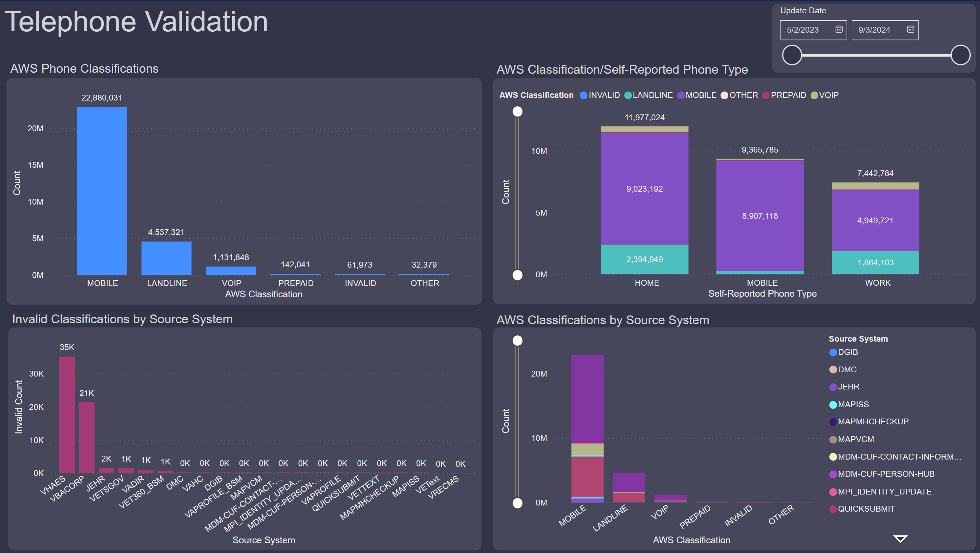Open the end date calendar picker icon

[911, 30]
